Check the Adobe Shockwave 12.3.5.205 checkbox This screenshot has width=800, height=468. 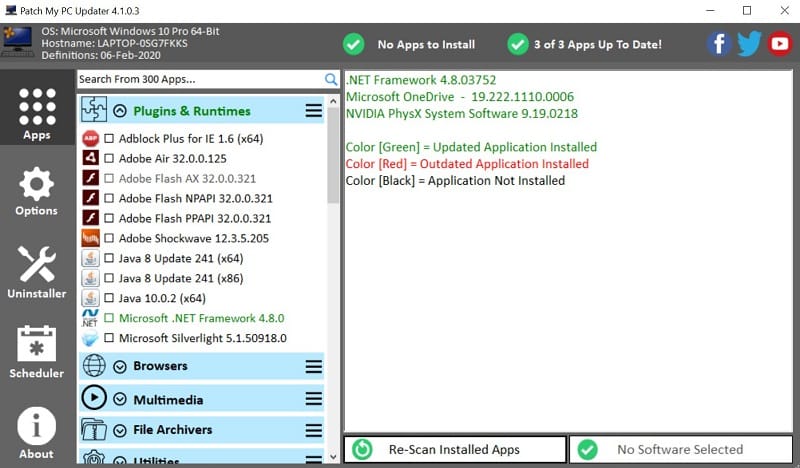point(109,238)
